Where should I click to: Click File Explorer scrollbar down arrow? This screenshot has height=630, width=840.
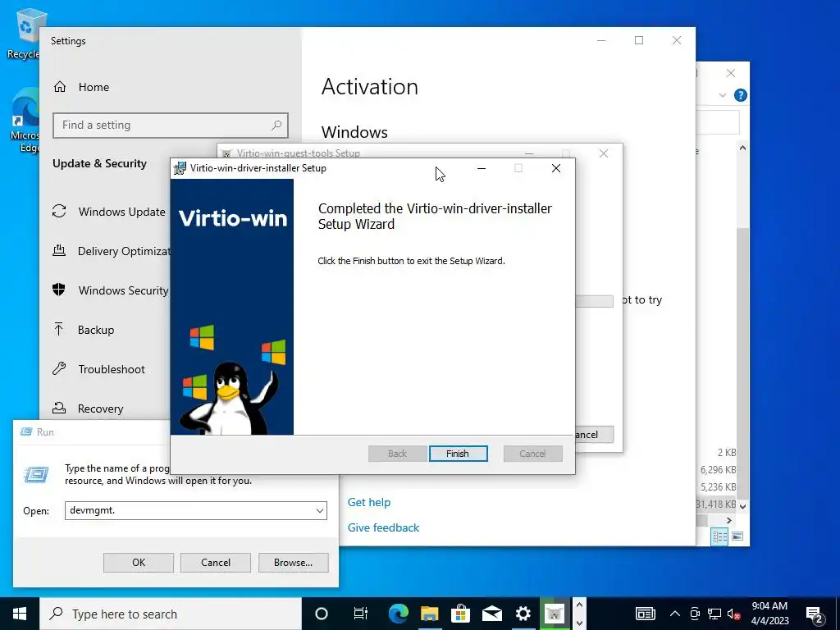(742, 505)
